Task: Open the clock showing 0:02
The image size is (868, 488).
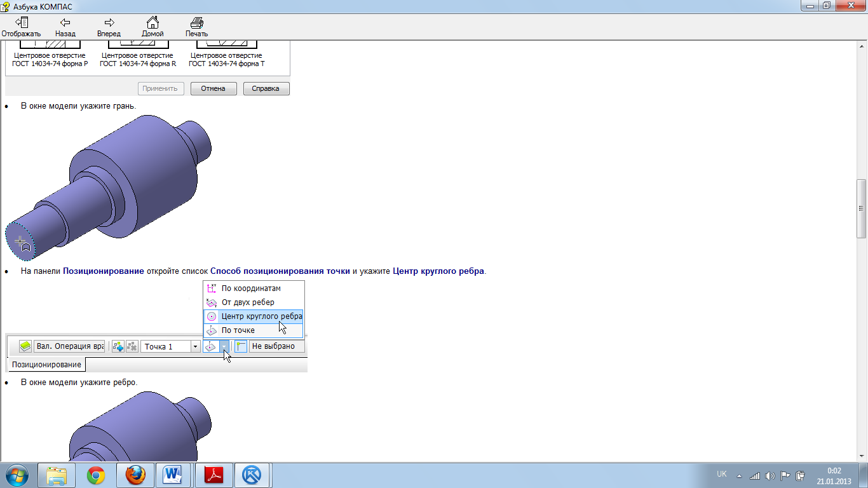Action: tap(834, 476)
